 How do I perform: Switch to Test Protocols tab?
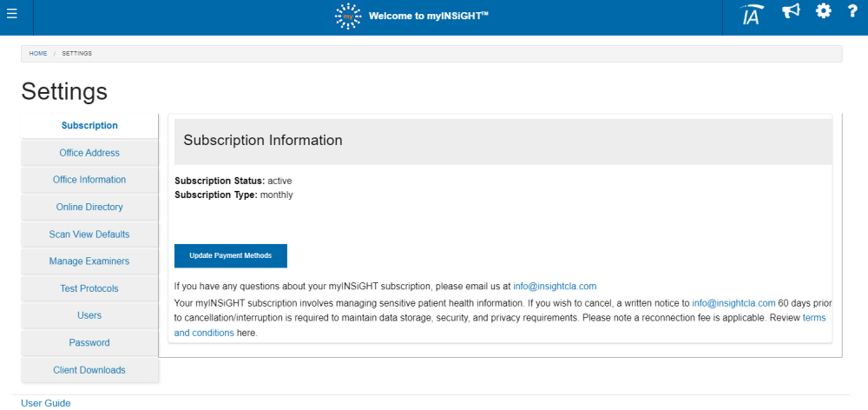click(x=89, y=288)
